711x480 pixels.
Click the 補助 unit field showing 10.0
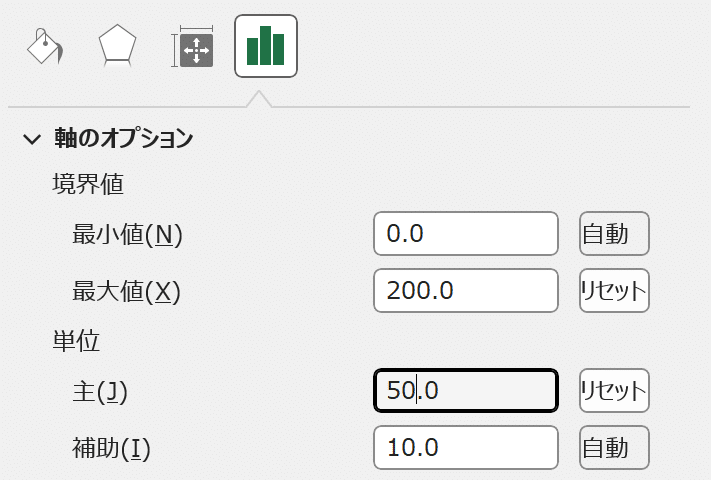point(465,447)
